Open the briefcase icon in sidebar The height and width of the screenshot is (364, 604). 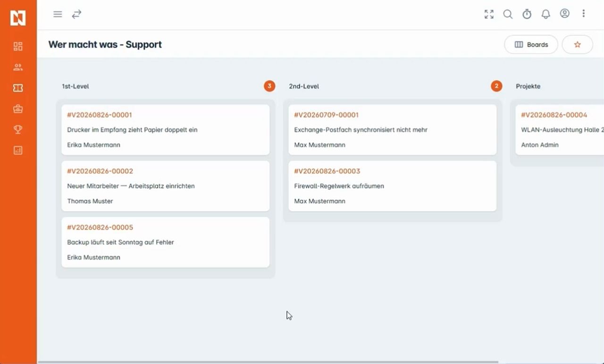pos(18,109)
